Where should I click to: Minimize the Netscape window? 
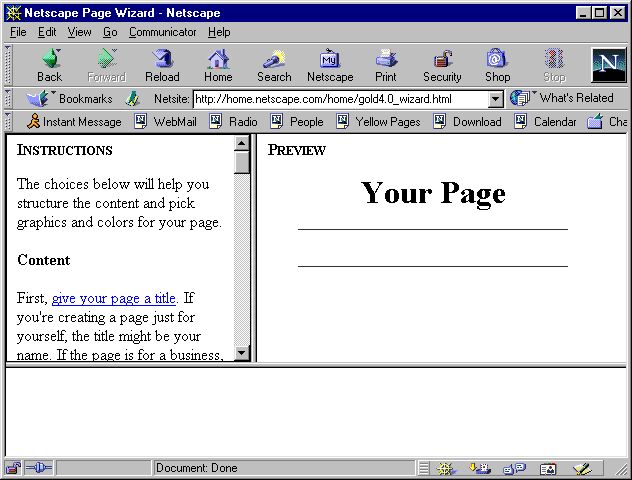tap(582, 13)
